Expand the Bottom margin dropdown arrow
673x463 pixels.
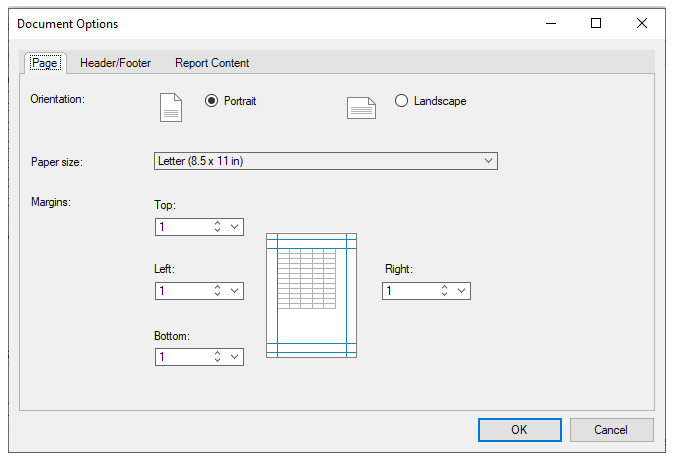[x=235, y=357]
